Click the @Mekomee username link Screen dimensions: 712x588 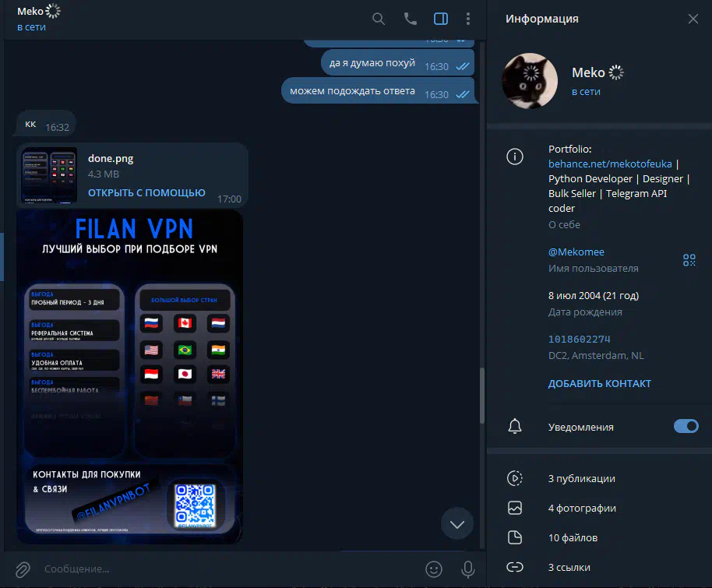click(x=576, y=252)
